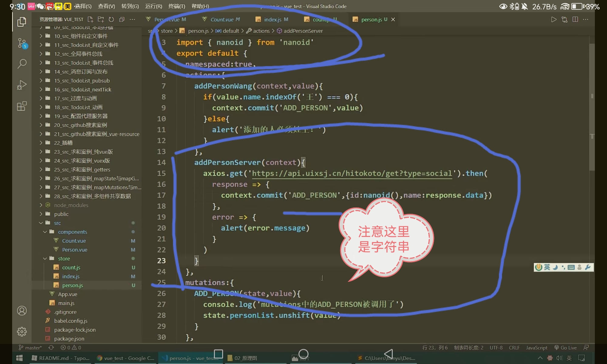The height and width of the screenshot is (364, 607).
Task: Click the Accounts icon in activity bar
Action: click(22, 311)
